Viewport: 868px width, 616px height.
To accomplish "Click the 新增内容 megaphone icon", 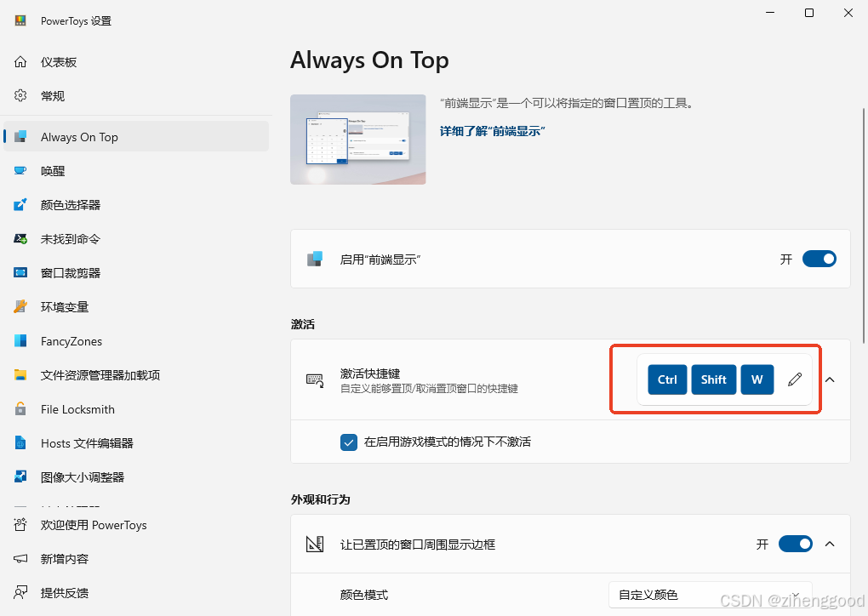I will click(x=20, y=558).
